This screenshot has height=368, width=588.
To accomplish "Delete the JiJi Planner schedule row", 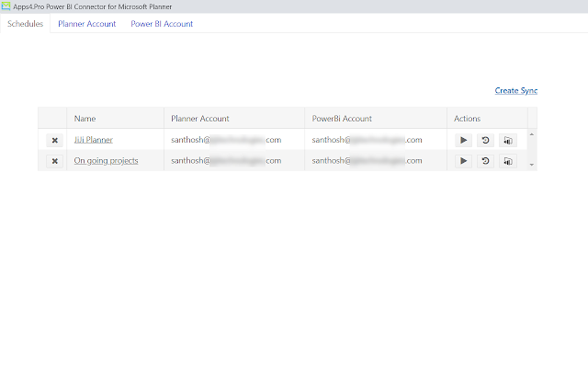I will click(54, 140).
